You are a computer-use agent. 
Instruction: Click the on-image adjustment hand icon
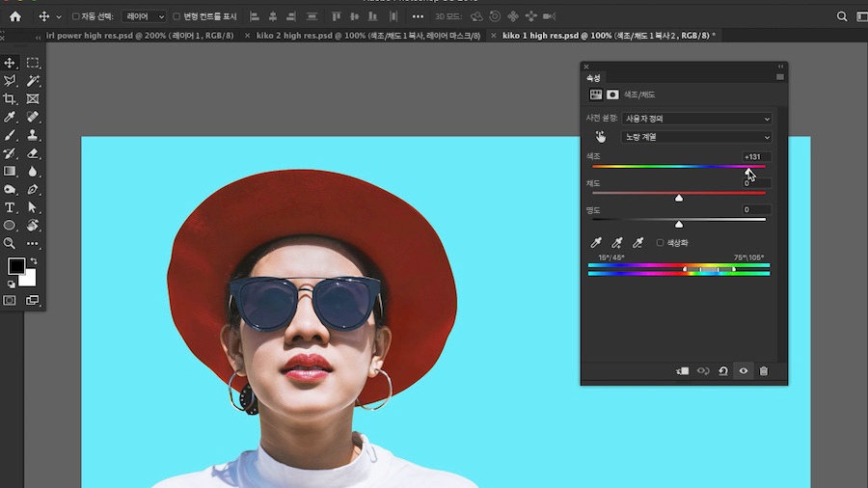coord(601,137)
